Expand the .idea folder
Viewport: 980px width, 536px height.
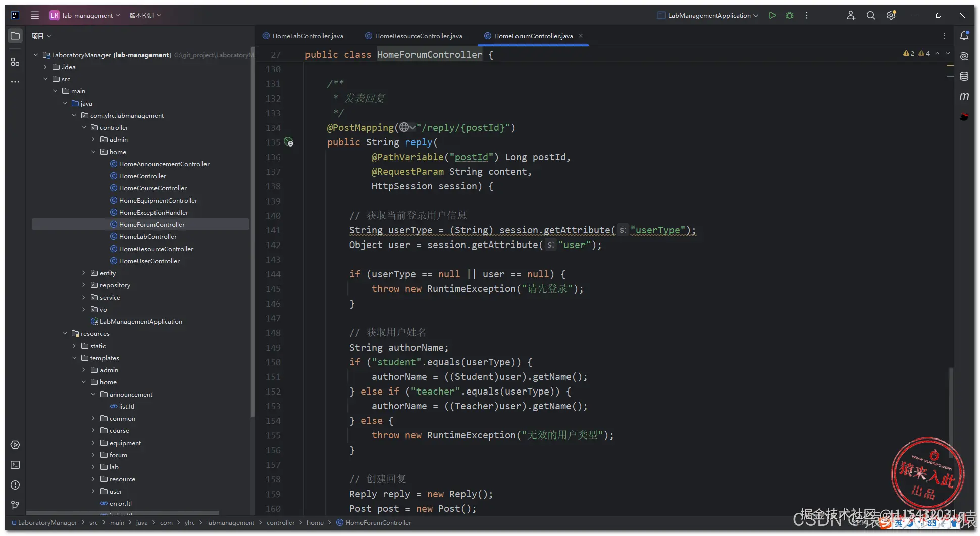tap(45, 67)
